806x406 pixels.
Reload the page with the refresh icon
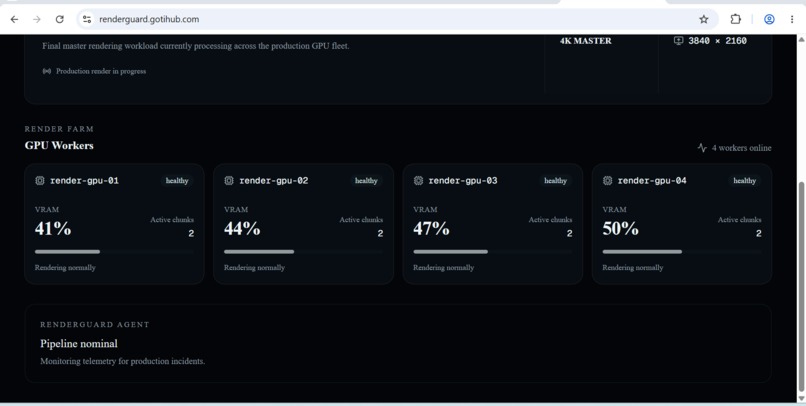tap(60, 20)
